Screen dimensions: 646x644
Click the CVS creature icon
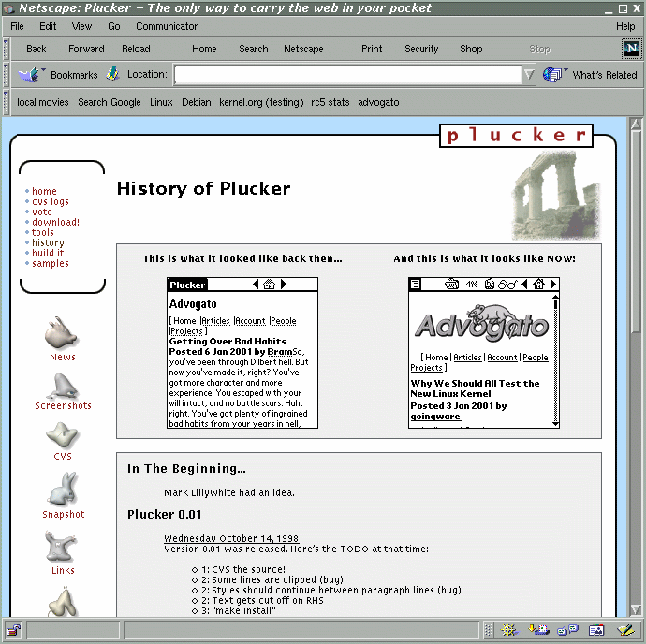[62, 435]
